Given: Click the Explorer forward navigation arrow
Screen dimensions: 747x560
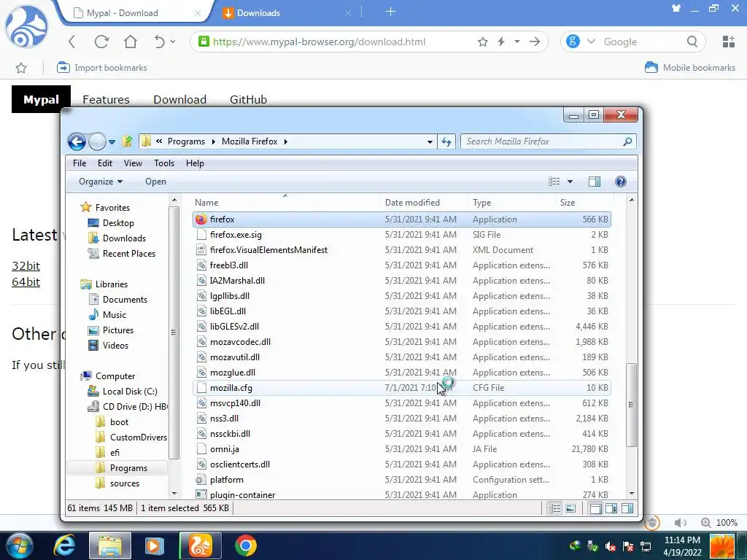Looking at the screenshot, I should pyautogui.click(x=97, y=141).
